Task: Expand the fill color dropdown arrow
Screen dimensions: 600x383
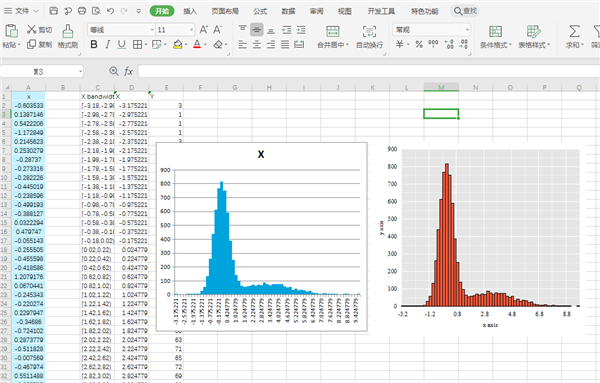Action: click(x=186, y=45)
